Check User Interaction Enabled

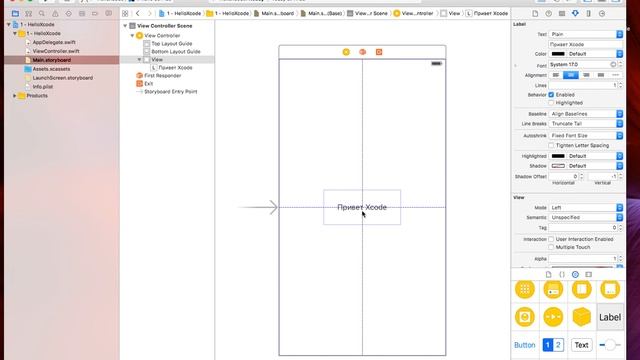551,239
